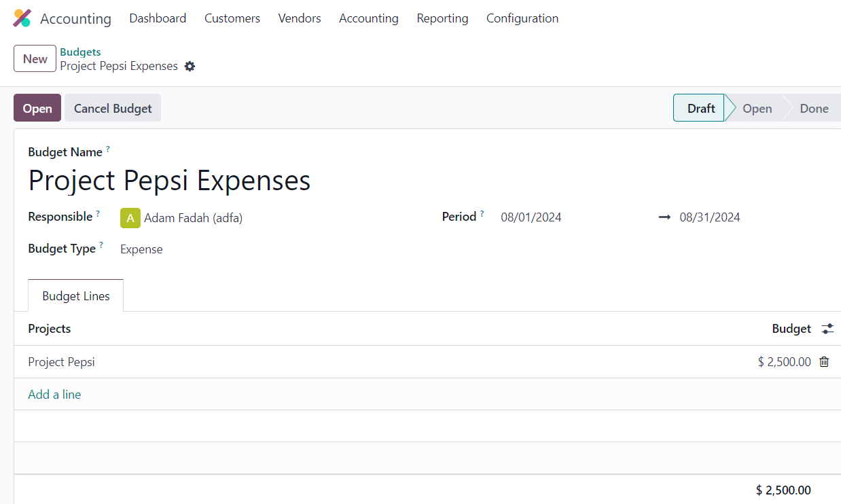Viewport: 841px width, 504px height.
Task: Delete the Project Pepsi budget line
Action: [824, 362]
